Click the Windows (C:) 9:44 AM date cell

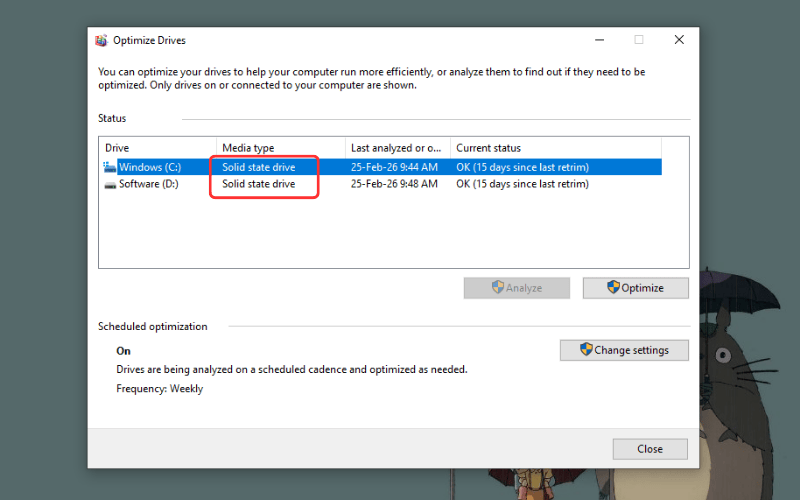(x=394, y=167)
